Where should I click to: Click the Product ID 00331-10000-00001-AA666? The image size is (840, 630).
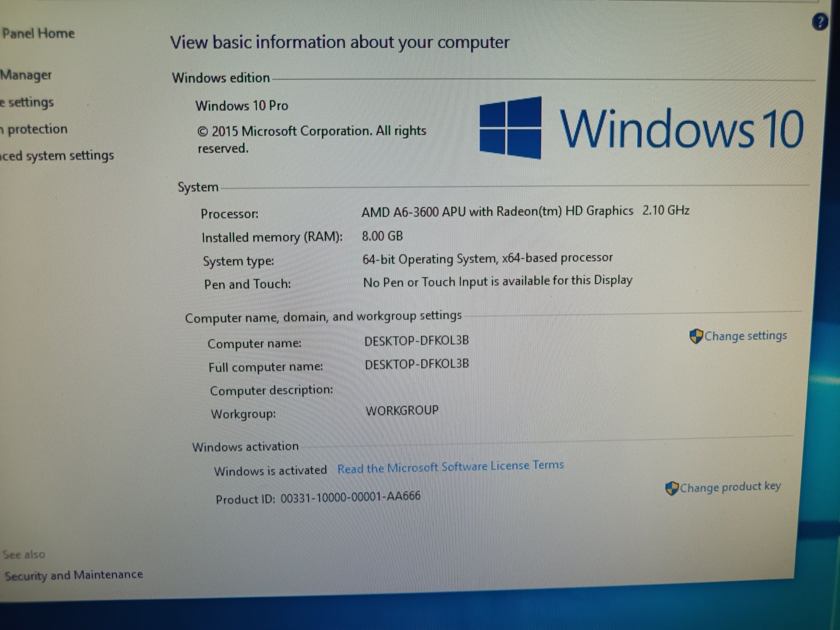(x=318, y=498)
